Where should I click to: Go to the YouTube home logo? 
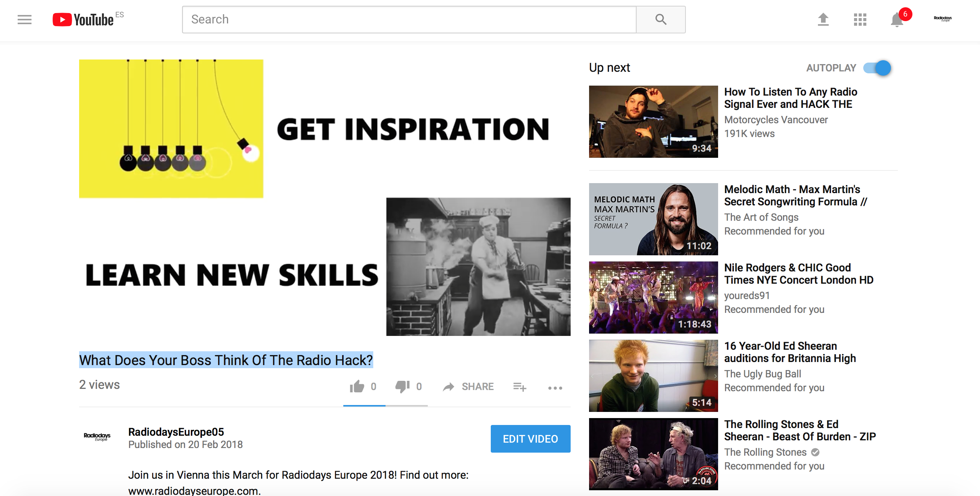tap(83, 20)
